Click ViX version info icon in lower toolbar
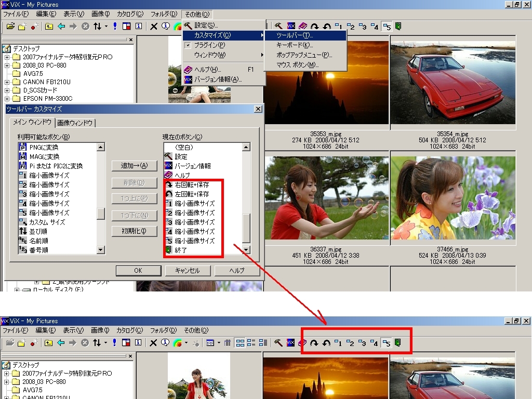Screen dimensions: 532x399 (x=290, y=343)
